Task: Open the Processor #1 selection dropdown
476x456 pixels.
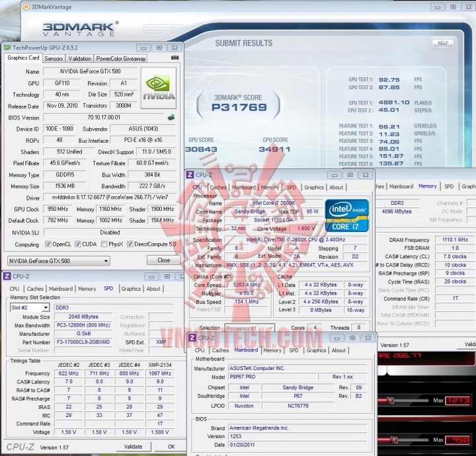Action: tap(249, 328)
